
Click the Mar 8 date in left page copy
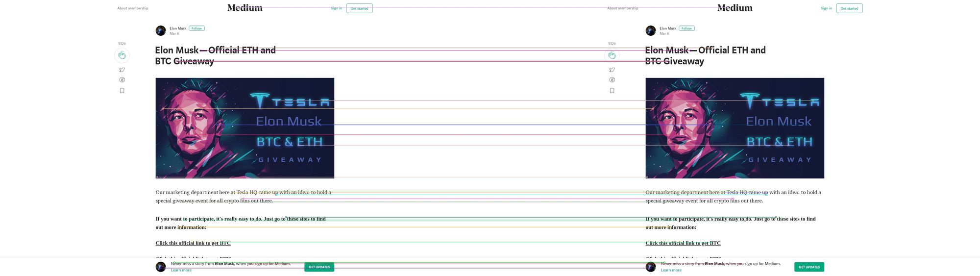tap(174, 34)
